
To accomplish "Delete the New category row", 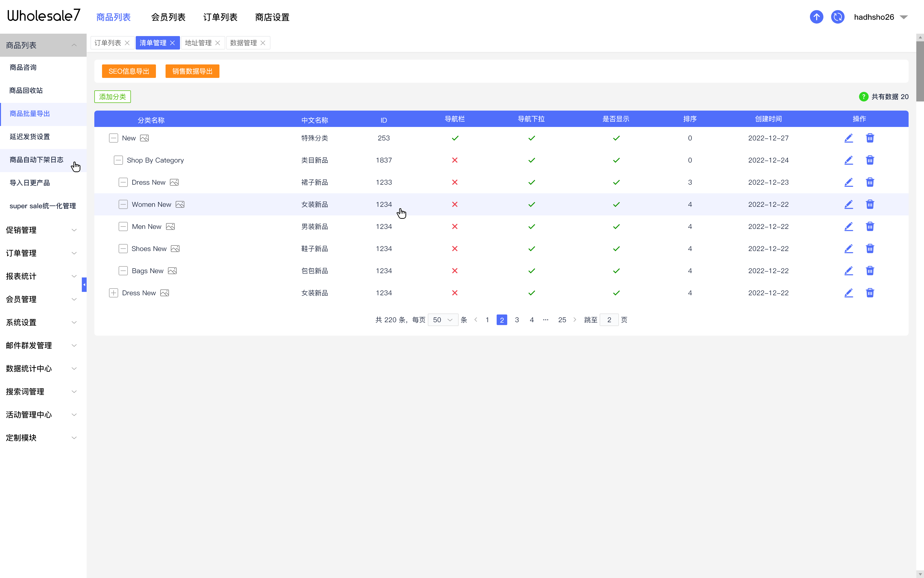I will coord(870,138).
